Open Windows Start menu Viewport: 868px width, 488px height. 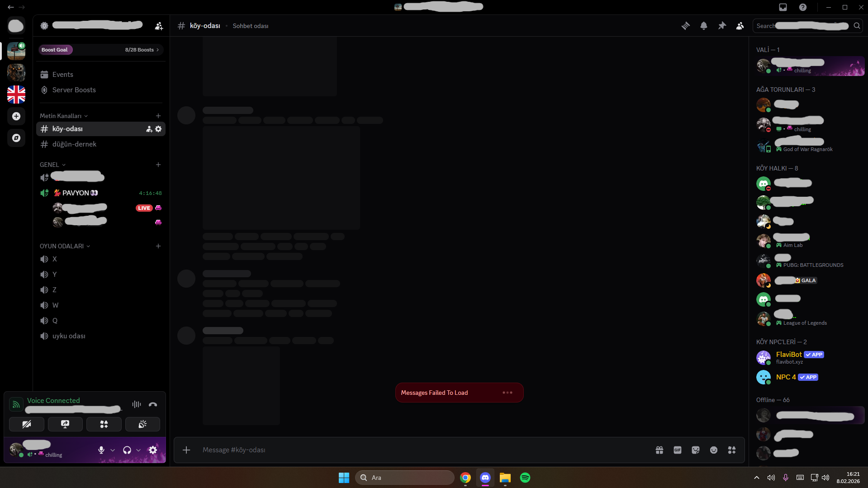(x=344, y=478)
